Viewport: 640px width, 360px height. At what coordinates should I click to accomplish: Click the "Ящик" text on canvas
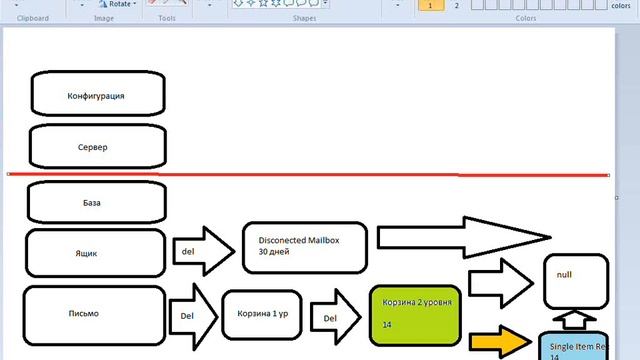[86, 253]
